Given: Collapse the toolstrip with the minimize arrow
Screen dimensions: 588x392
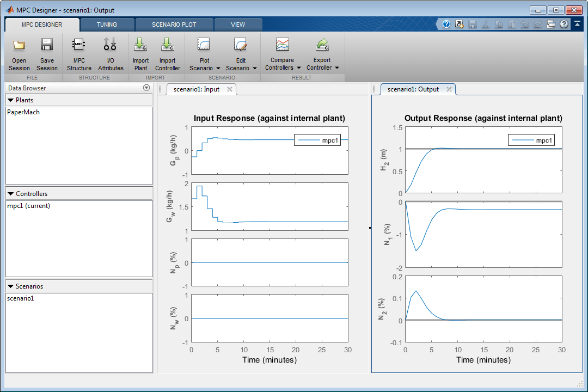Looking at the screenshot, I should pos(578,24).
